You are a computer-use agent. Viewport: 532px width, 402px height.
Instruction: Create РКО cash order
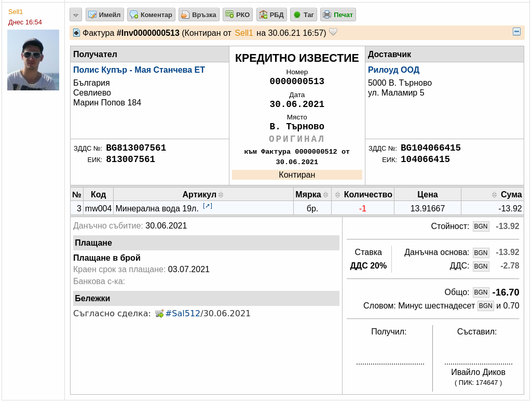(238, 15)
